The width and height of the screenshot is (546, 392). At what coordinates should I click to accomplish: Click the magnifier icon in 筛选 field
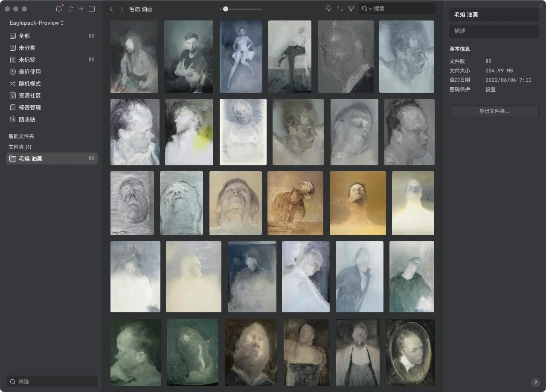coord(13,381)
